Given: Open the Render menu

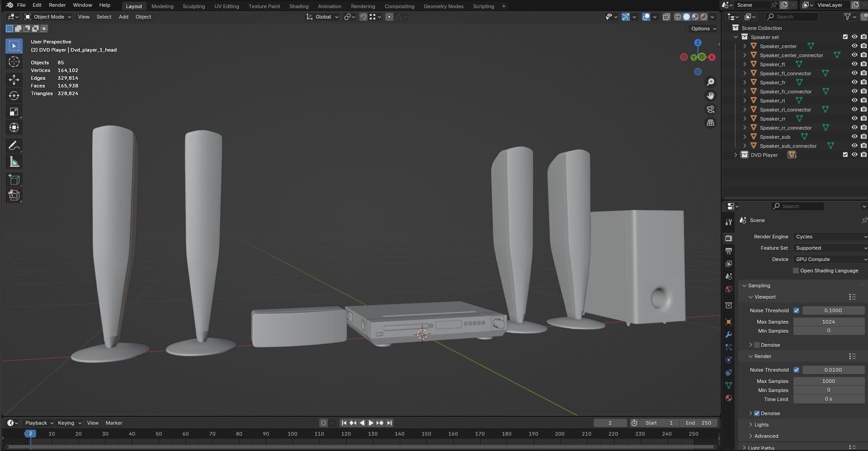Looking at the screenshot, I should coord(57,5).
